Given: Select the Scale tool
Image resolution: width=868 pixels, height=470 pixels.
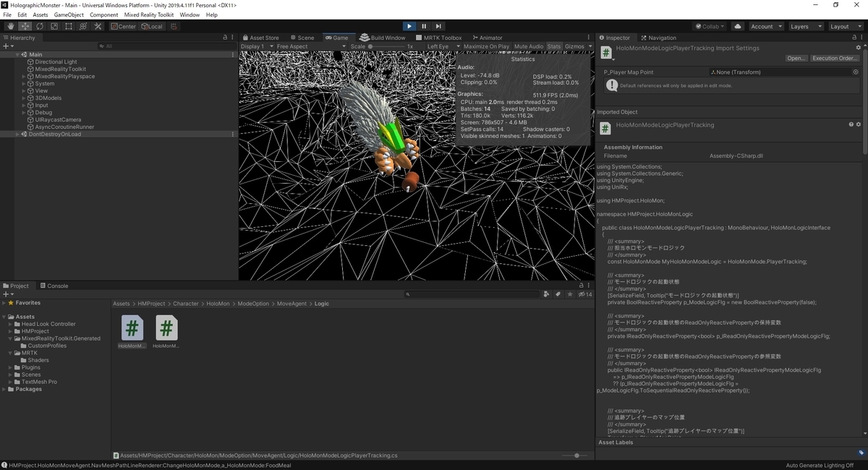Looking at the screenshot, I should (x=54, y=26).
